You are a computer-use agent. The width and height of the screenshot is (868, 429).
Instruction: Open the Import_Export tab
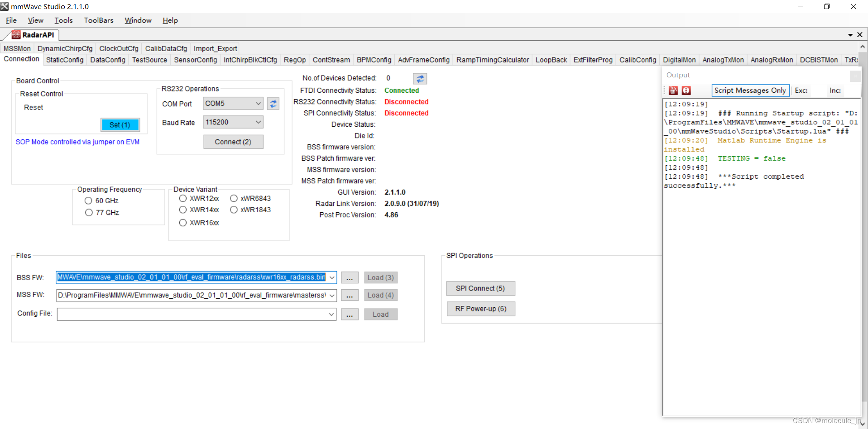pos(215,49)
